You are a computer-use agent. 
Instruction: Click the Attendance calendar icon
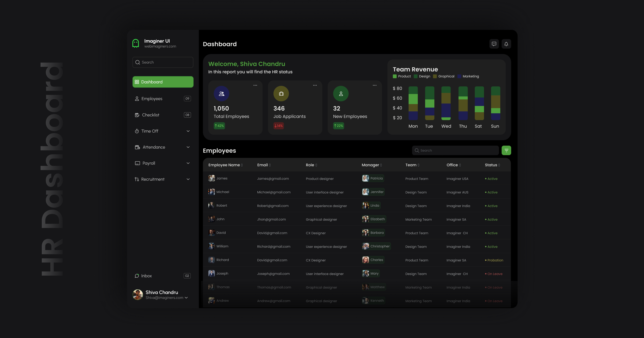(x=137, y=147)
